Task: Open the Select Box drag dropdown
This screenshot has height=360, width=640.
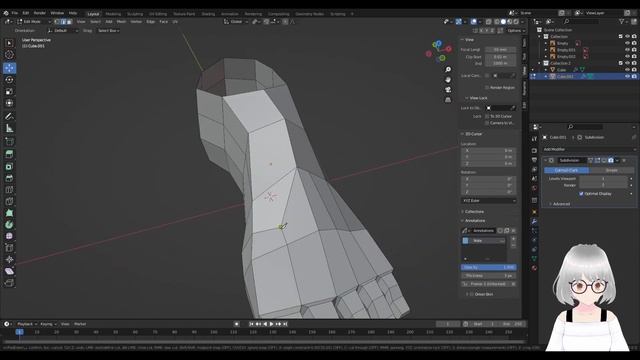Action: click(x=109, y=31)
